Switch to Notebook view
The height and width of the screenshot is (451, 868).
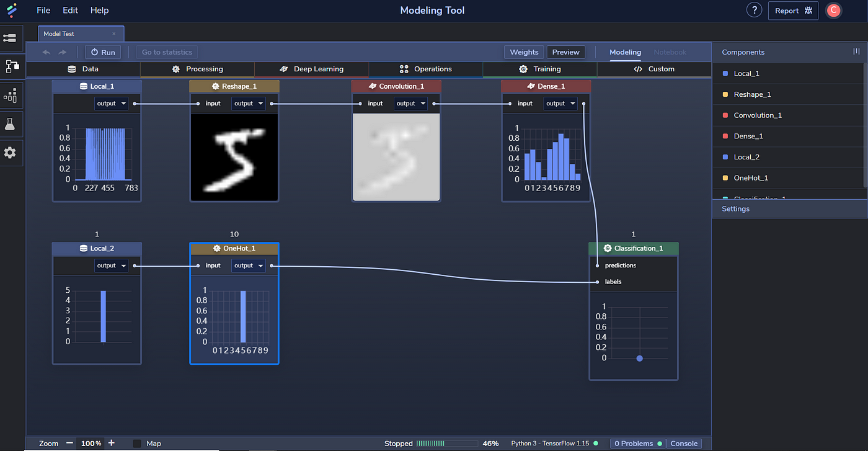[670, 52]
